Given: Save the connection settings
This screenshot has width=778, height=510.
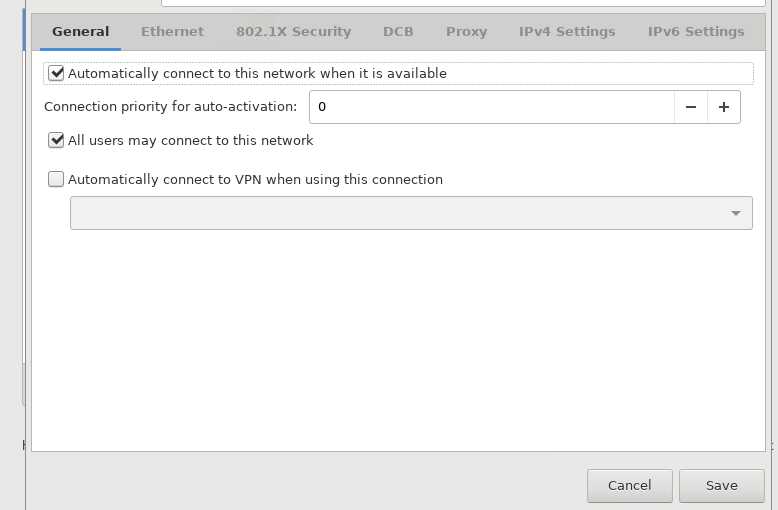Looking at the screenshot, I should tap(721, 486).
